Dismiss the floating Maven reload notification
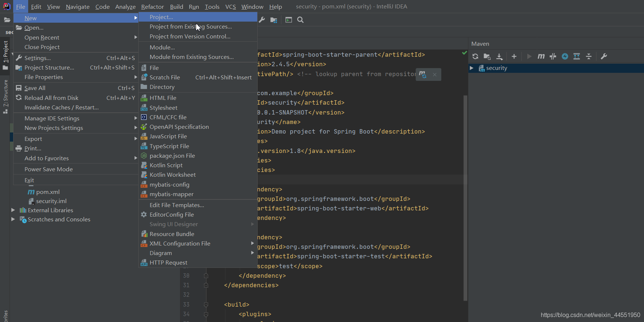The image size is (644, 322). tap(435, 75)
